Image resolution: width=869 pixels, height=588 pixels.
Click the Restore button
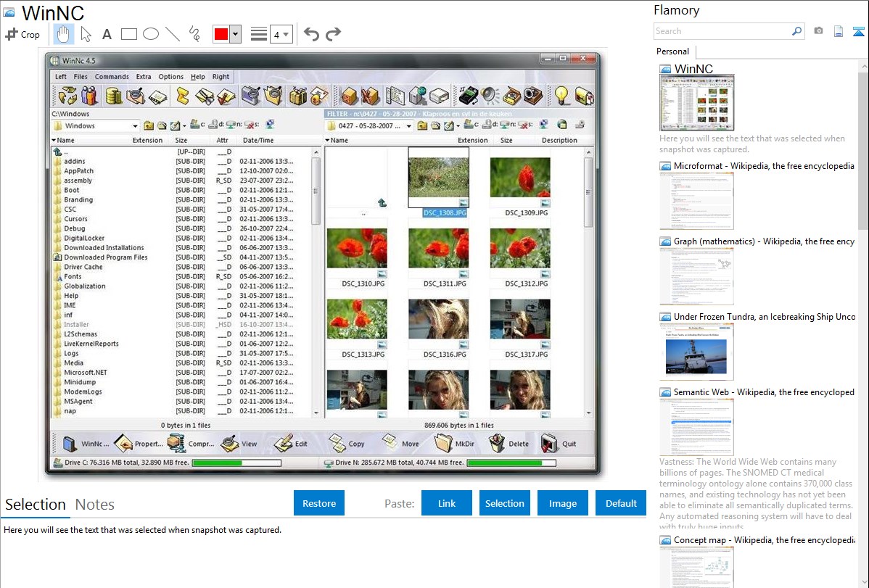tap(319, 503)
